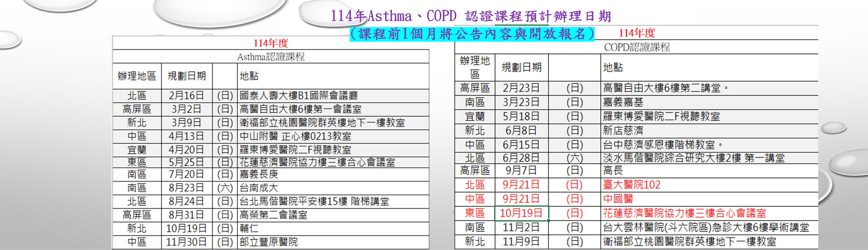Select the 台北馬偕醫院平安樓15樓 階梯講堂 cell
Viewport: 868px width, 250px height.
pos(314,201)
